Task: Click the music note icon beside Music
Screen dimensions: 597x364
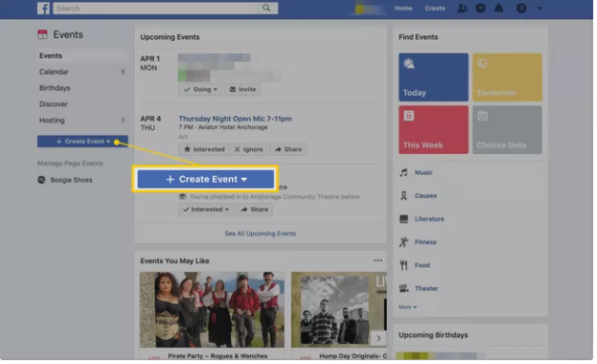Action: (404, 172)
